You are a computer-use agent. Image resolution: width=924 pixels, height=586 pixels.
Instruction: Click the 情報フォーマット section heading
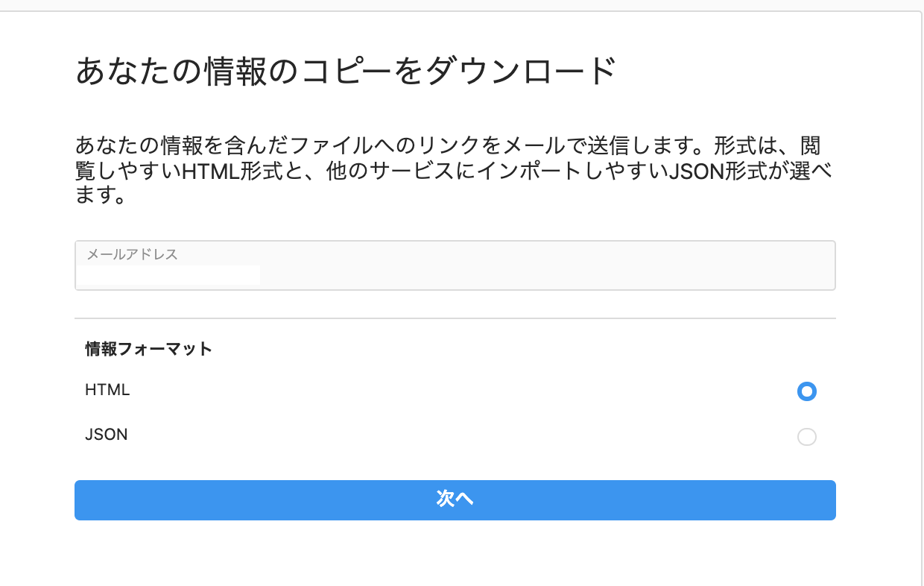pos(148,349)
